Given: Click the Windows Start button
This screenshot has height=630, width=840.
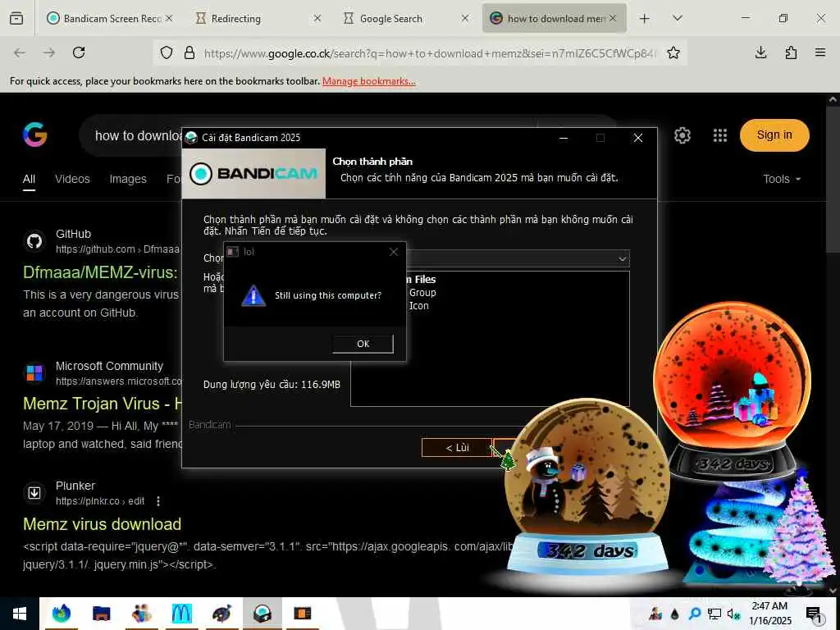Looking at the screenshot, I should 20,614.
